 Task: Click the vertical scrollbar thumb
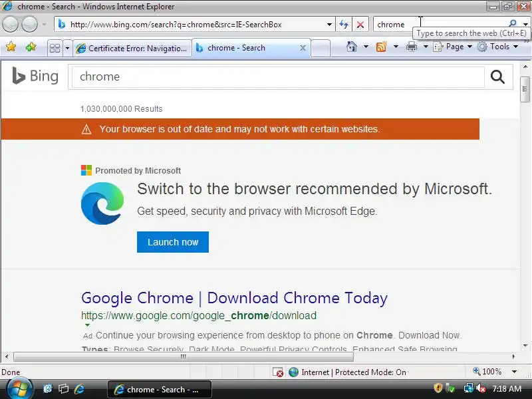(525, 89)
